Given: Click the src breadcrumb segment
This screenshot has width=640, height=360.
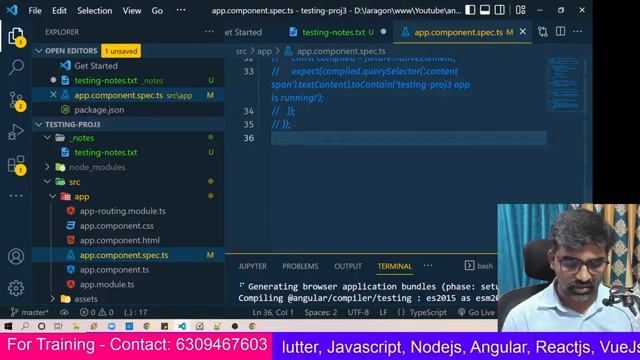Looking at the screenshot, I should (241, 51).
